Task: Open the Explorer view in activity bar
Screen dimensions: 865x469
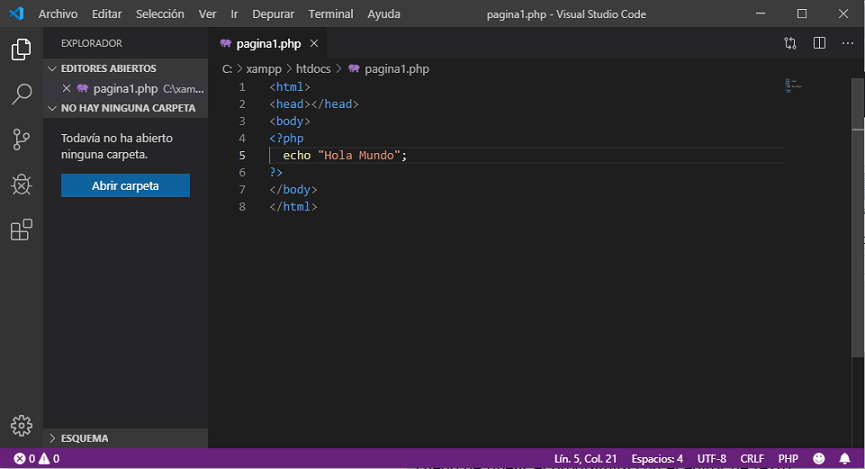Action: pos(21,50)
